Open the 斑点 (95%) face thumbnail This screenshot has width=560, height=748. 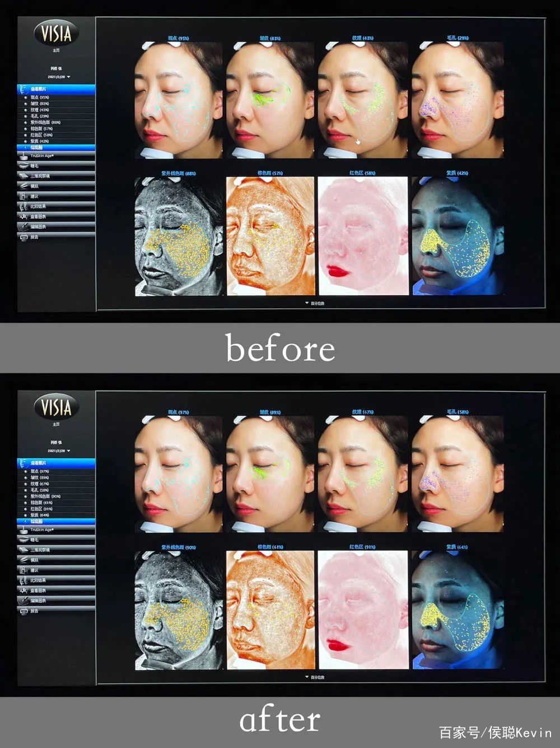[x=178, y=100]
